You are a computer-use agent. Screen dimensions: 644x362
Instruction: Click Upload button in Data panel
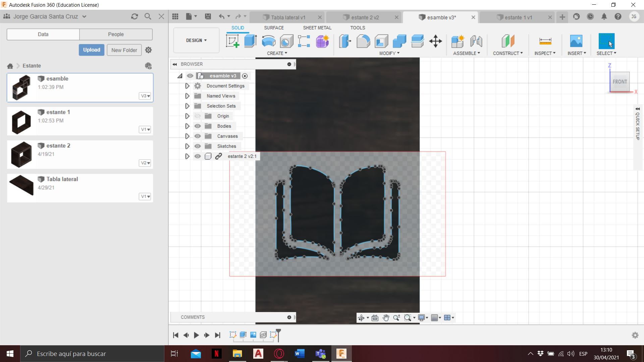click(92, 50)
